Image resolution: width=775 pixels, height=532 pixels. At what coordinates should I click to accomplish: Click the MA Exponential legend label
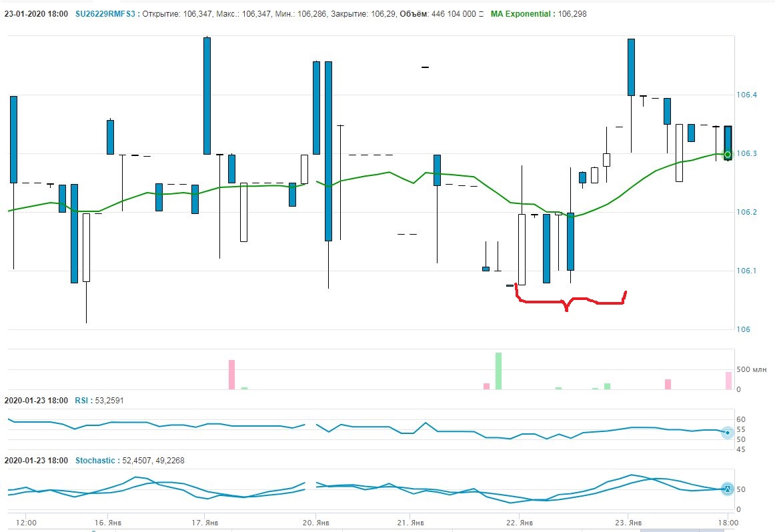point(520,14)
